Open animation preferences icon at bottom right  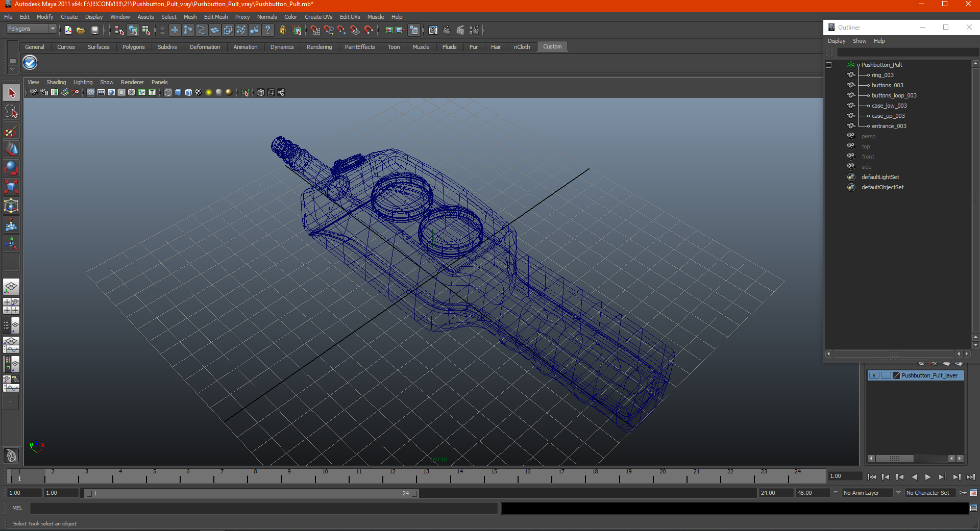[x=973, y=493]
